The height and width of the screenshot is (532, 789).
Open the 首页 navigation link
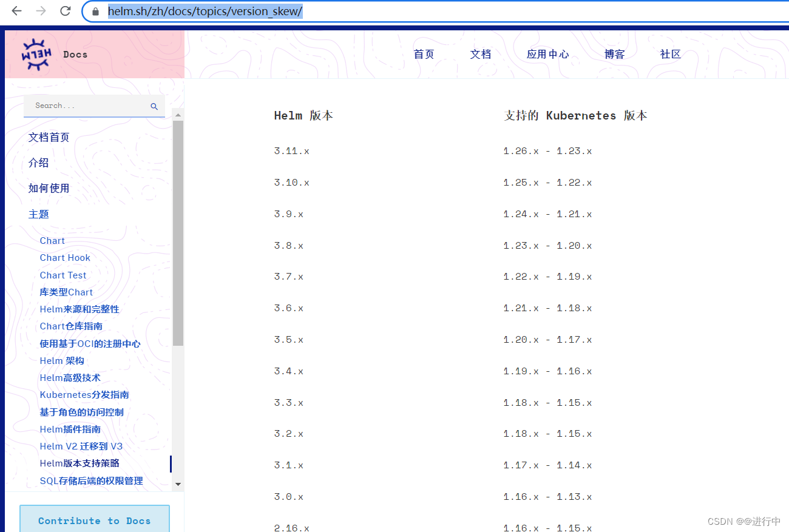click(x=424, y=54)
